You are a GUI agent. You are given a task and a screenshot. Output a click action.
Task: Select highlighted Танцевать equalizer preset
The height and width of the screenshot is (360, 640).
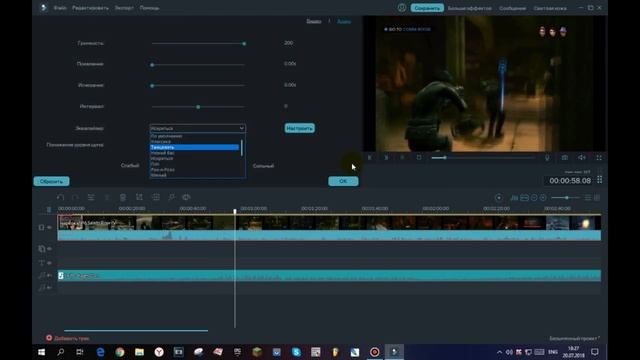click(195, 147)
